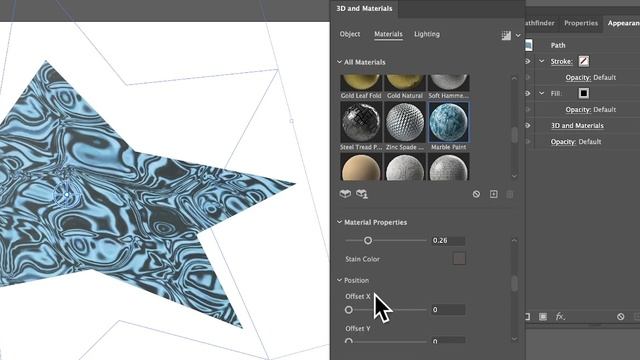Select the unlabeled grey sphere in the right column
This screenshot has width=640, height=360.
tap(449, 167)
